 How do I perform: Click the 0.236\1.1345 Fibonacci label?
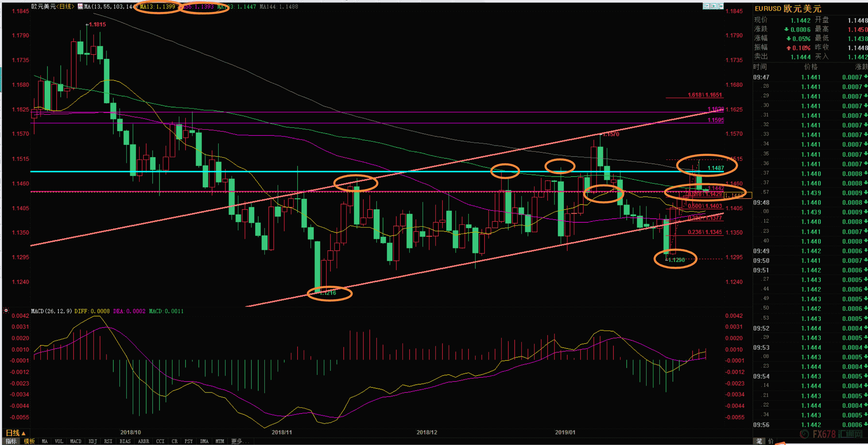pyautogui.click(x=705, y=232)
